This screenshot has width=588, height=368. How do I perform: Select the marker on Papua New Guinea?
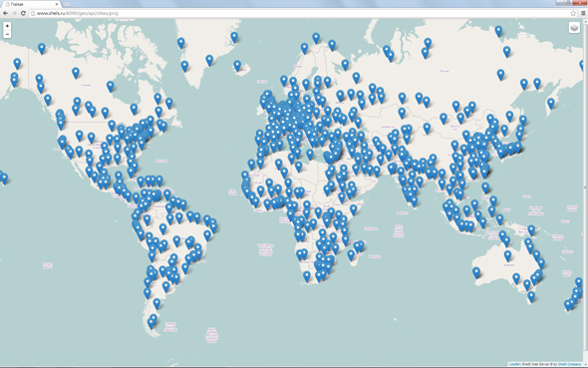point(531,230)
